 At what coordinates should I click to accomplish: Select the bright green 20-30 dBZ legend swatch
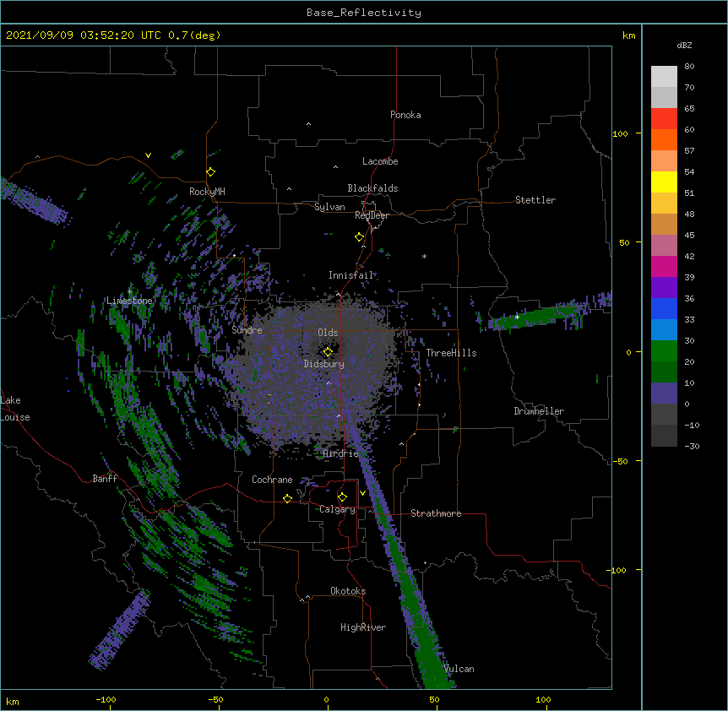(664, 351)
